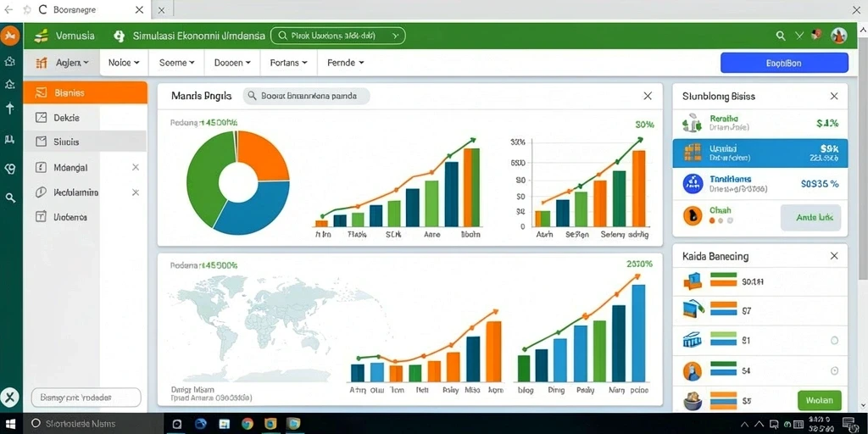Image resolution: width=868 pixels, height=434 pixels.
Task: Click the search field in Mands Pngils panel
Action: [306, 96]
